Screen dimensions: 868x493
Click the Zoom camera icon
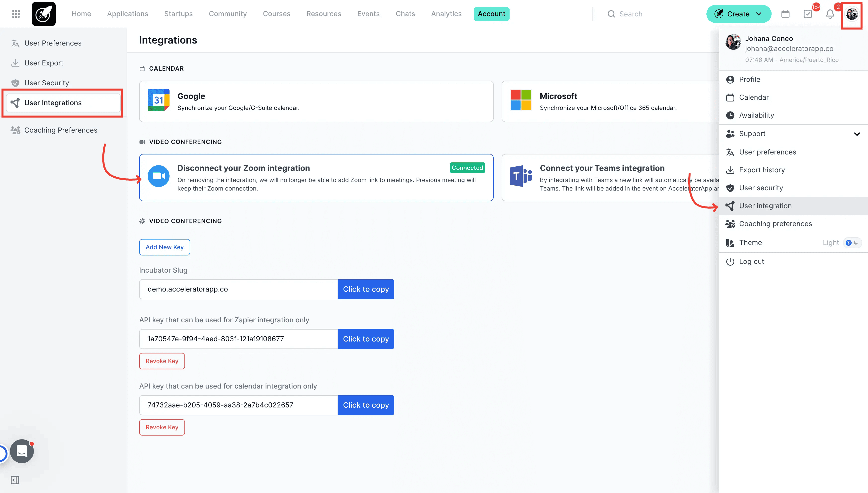[158, 176]
